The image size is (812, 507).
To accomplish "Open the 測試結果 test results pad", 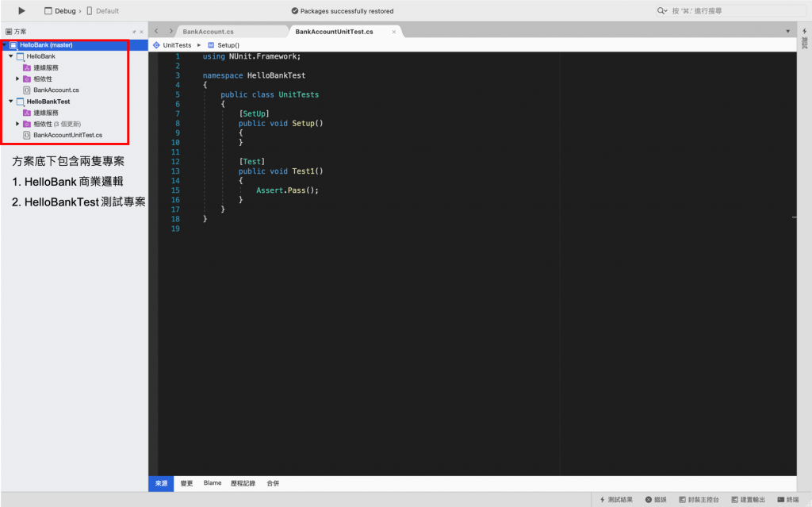I will tap(616, 500).
